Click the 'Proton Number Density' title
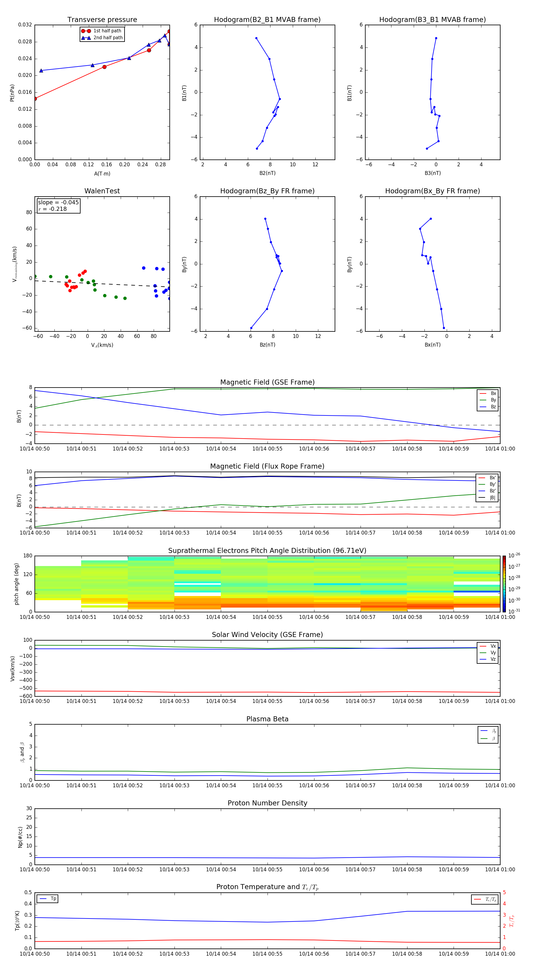535x980 pixels. 267,803
